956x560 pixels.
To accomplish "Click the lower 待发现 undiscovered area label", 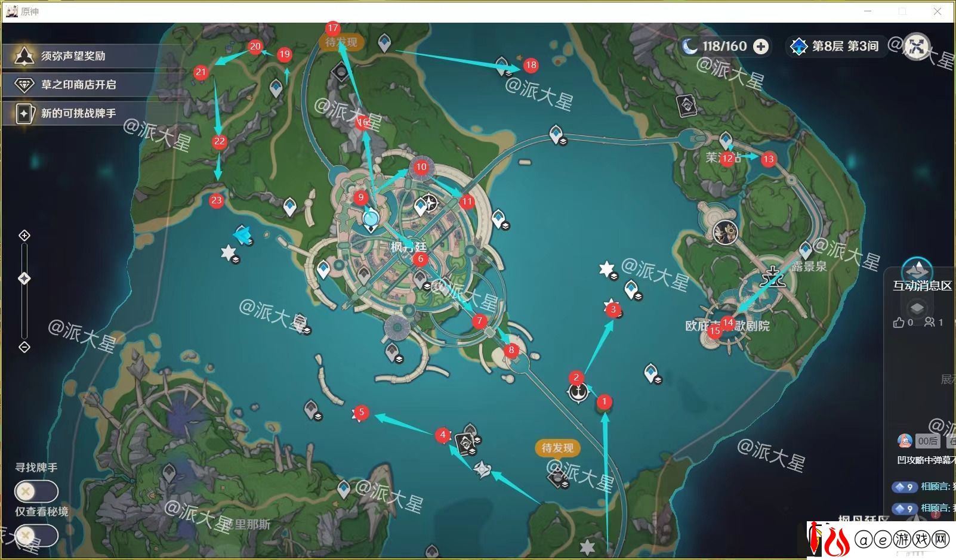I will [x=557, y=448].
